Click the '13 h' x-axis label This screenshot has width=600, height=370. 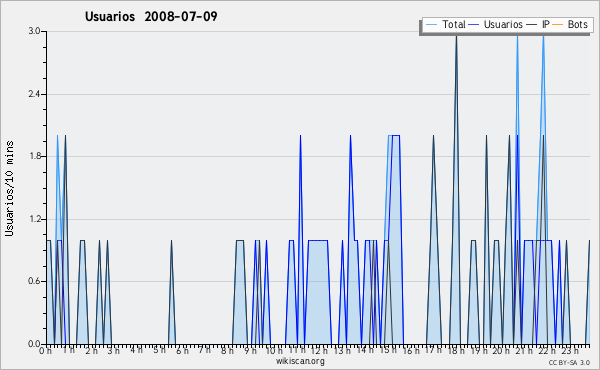tap(342, 350)
